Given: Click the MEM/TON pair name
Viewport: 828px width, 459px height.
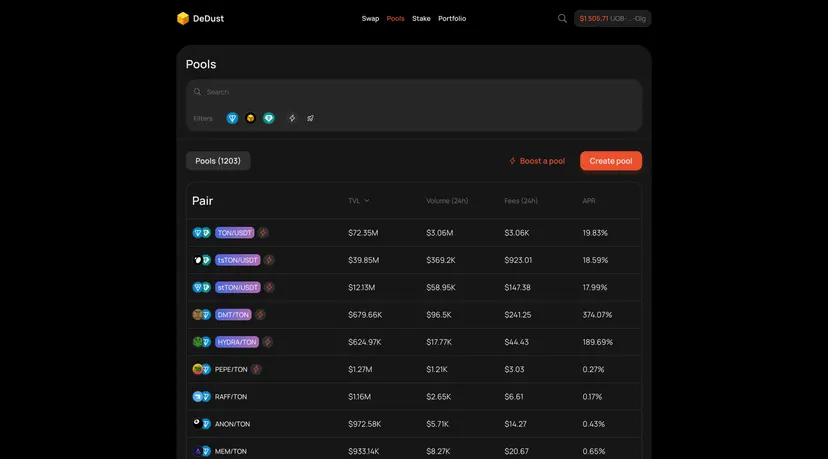Looking at the screenshot, I should click(231, 451).
